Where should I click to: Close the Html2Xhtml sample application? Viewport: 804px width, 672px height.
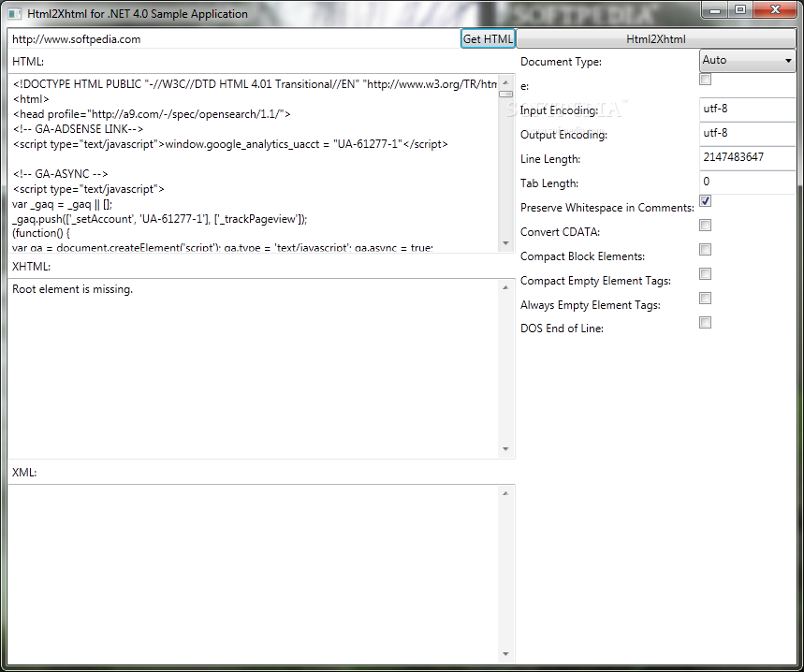coord(775,9)
